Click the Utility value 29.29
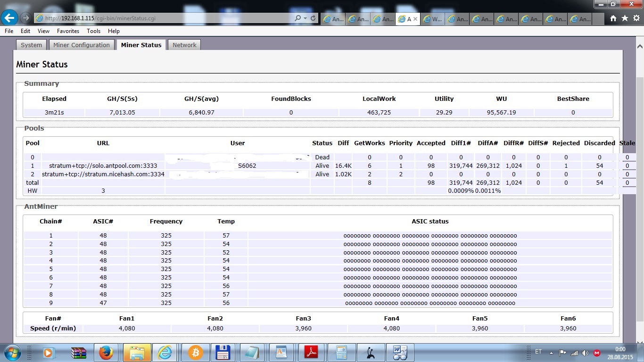 pyautogui.click(x=444, y=113)
